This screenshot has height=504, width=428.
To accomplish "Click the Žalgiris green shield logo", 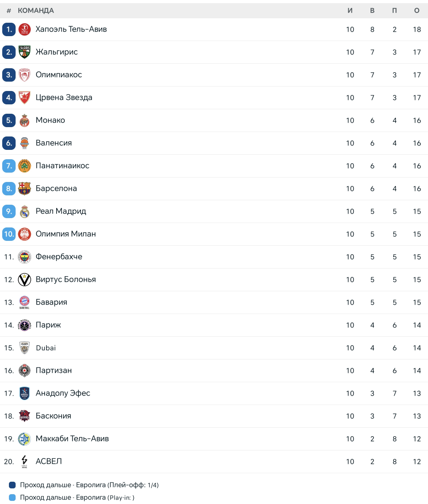I will 25,52.
